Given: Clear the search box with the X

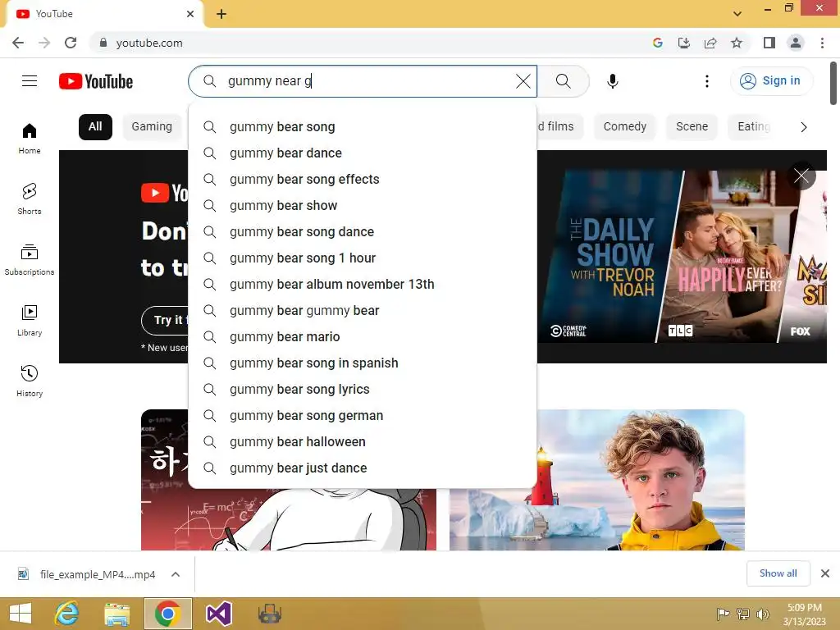Looking at the screenshot, I should 523,81.
